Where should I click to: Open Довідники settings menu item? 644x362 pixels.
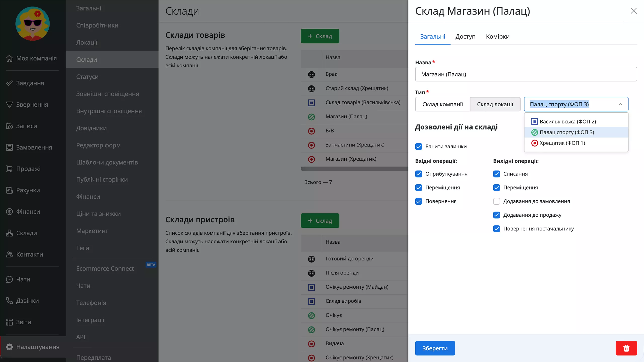[112, 128]
